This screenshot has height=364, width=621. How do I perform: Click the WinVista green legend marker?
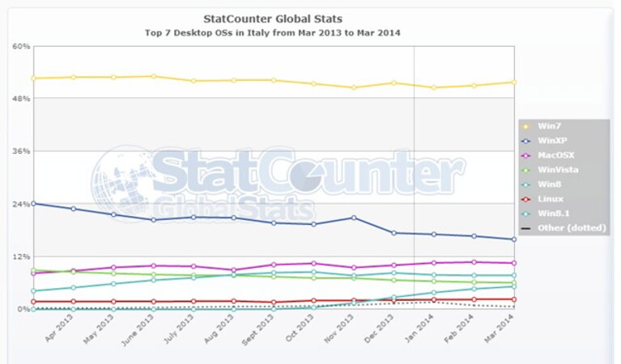pos(526,171)
